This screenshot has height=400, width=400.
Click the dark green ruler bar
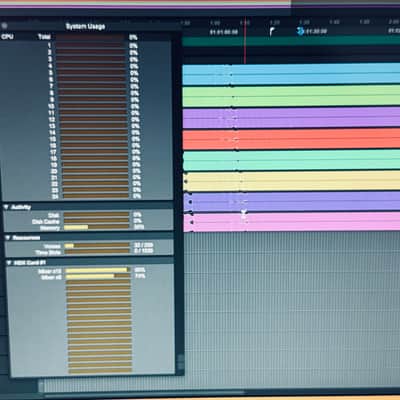point(291,42)
